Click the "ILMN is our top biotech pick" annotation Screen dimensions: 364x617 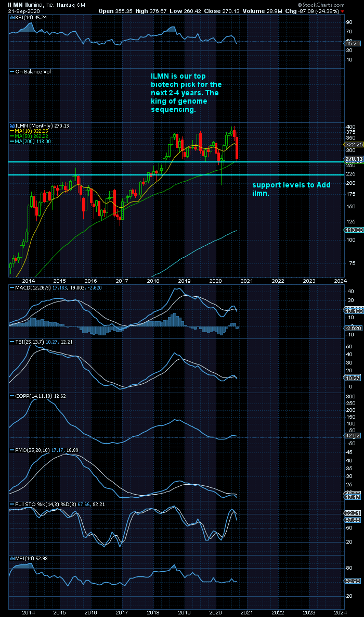point(186,93)
